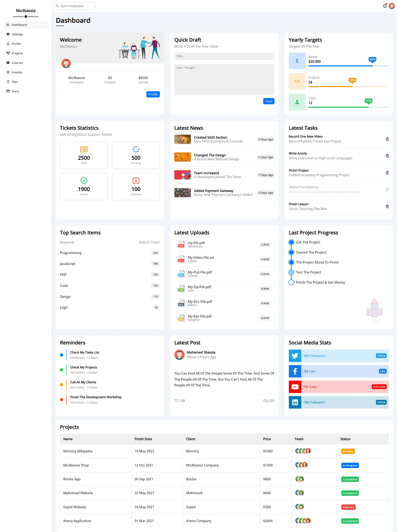This screenshot has width=397, height=532.
Task: Remove the Finish Lesson task
Action: point(387,206)
